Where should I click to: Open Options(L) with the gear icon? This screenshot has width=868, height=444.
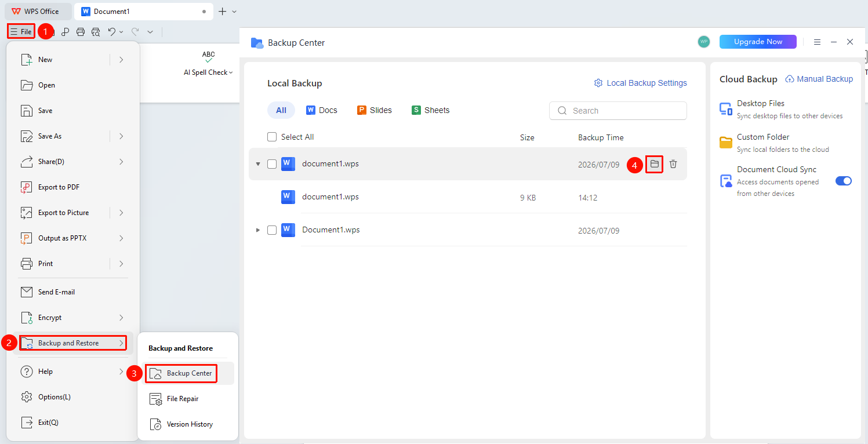point(27,397)
